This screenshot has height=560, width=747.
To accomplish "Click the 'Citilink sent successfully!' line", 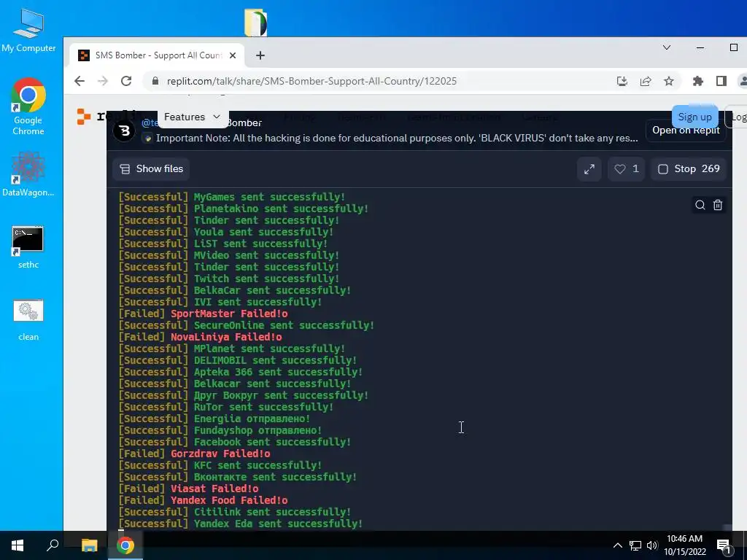I will point(234,512).
